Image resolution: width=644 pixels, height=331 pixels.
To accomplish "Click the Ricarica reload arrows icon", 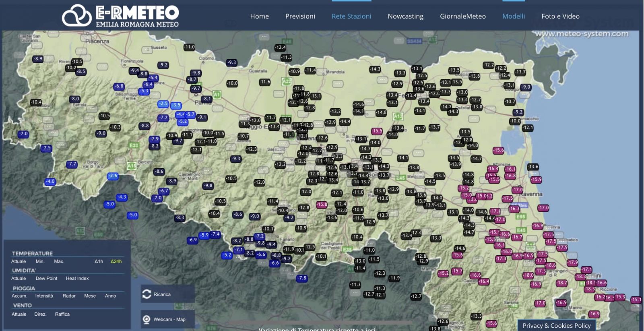I will (x=147, y=294).
